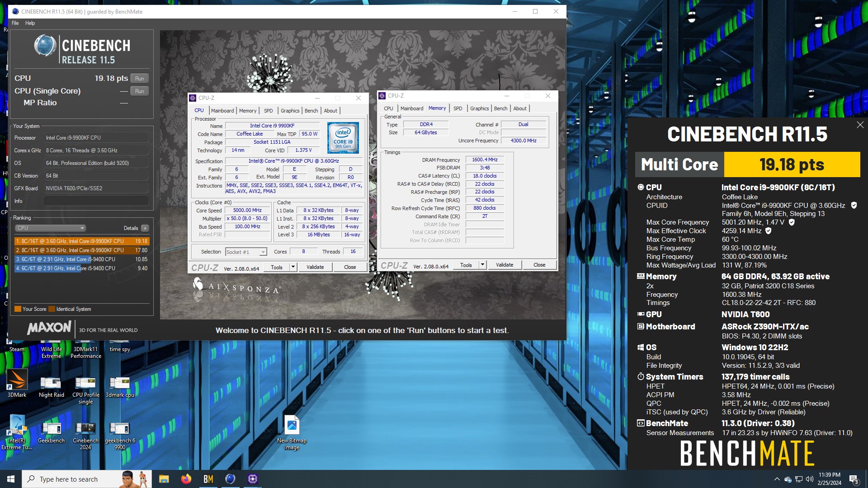Click Close button in right CPU-Z window
The image size is (868, 488).
(539, 265)
